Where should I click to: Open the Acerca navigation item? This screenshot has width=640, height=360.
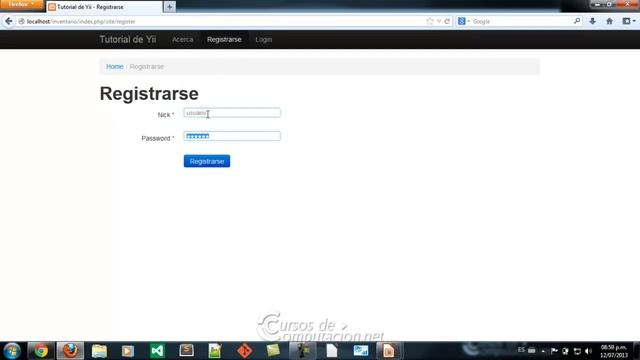[182, 40]
